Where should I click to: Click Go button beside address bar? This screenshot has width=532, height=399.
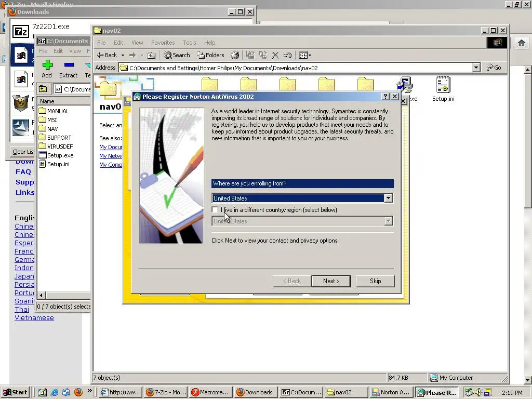(x=494, y=68)
